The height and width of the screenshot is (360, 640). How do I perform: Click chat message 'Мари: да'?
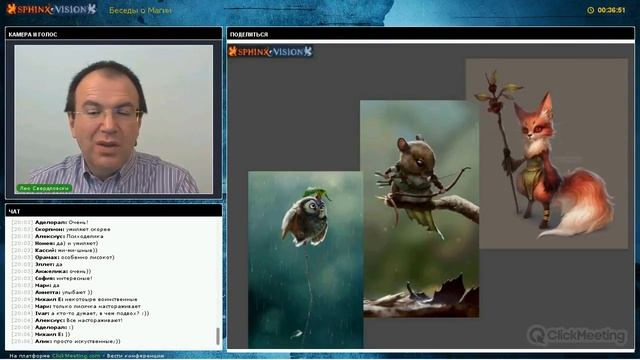click(x=36, y=285)
